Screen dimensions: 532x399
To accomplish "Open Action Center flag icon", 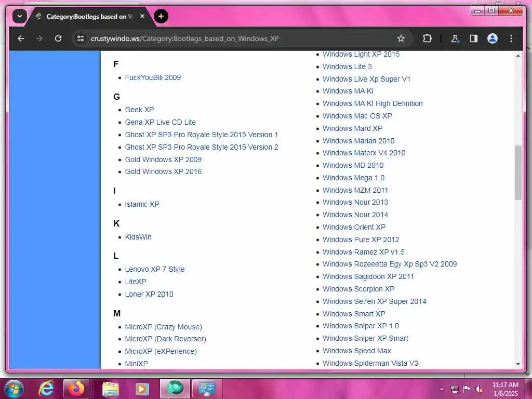I will (x=467, y=389).
